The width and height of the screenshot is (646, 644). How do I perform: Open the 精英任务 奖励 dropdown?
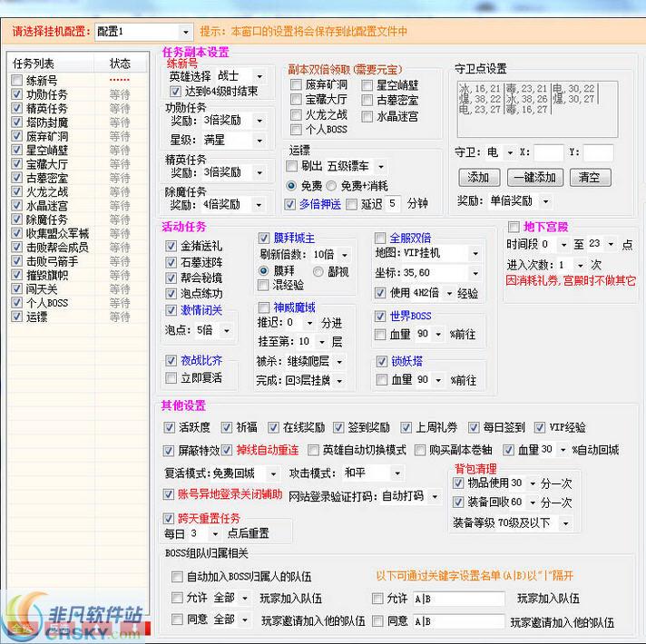[233, 172]
